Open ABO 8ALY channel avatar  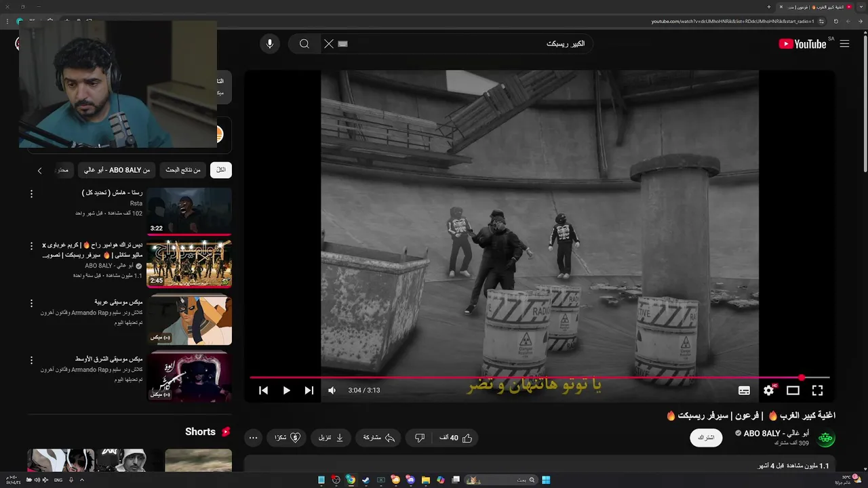pos(825,439)
